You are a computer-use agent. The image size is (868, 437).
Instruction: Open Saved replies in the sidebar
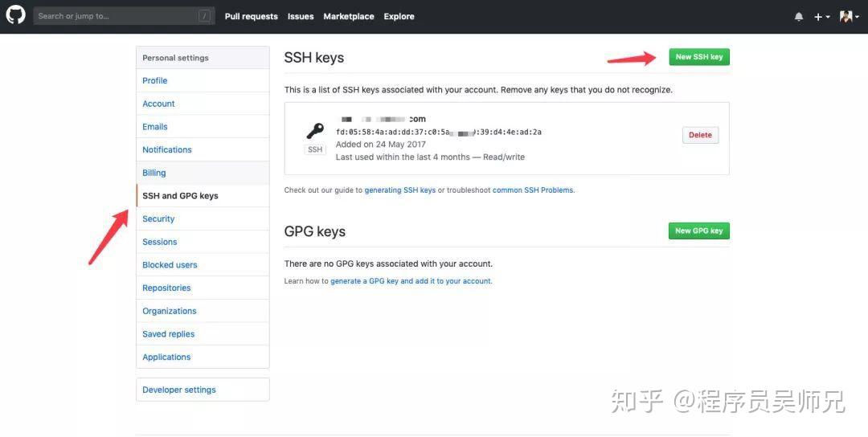(169, 333)
